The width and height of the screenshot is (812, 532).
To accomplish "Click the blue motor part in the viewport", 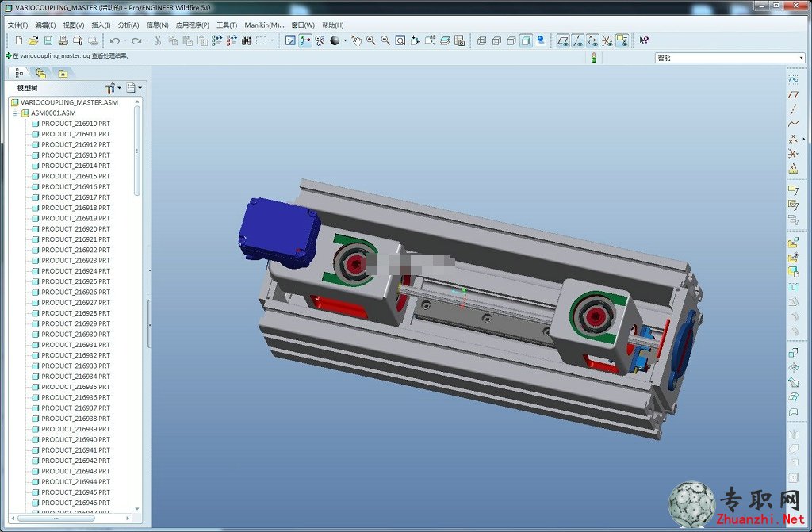I will pos(278,231).
